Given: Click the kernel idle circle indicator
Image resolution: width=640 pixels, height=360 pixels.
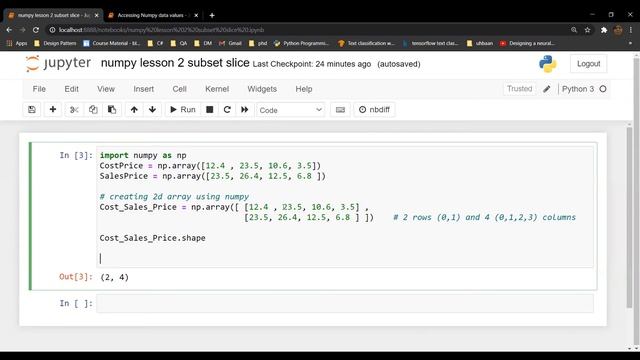Looking at the screenshot, I should 603,89.
